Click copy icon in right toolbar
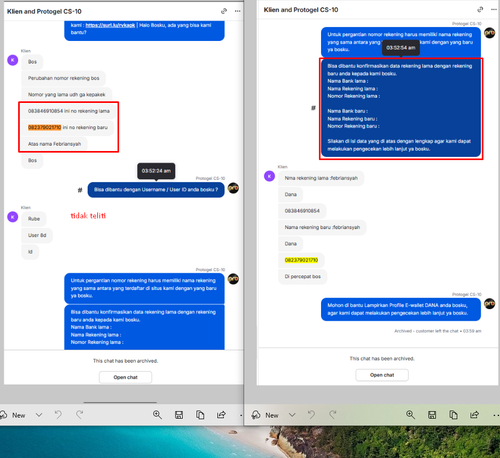This screenshot has height=458, width=500. pos(453,415)
